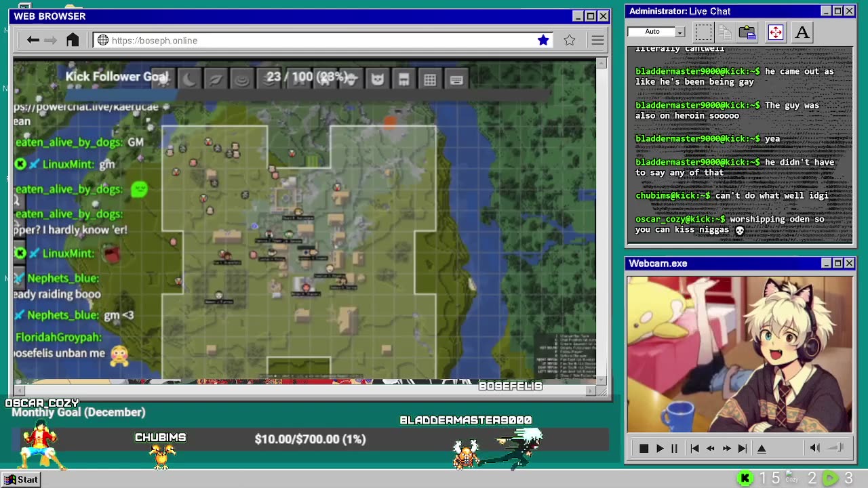Click the copy pages icon in Live Chat
Viewport: 868px width, 488px height.
[725, 32]
